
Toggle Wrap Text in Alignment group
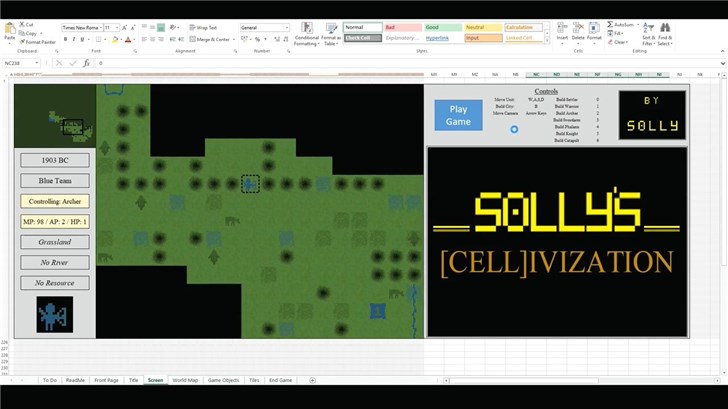(204, 28)
